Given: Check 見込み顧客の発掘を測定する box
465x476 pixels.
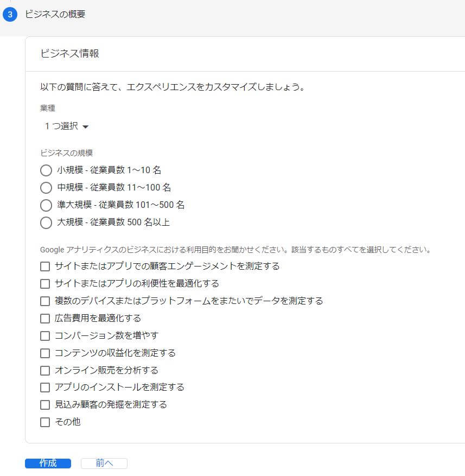Looking at the screenshot, I should click(x=45, y=404).
